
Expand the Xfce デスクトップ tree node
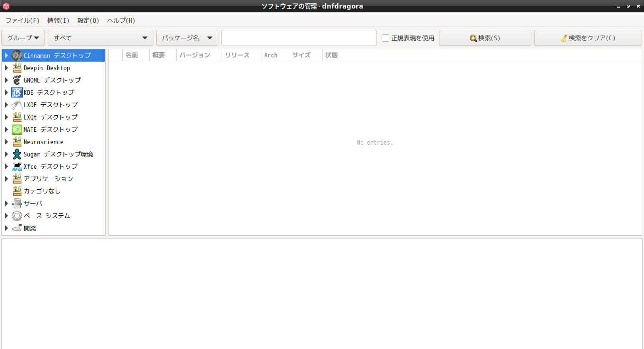[x=7, y=166]
